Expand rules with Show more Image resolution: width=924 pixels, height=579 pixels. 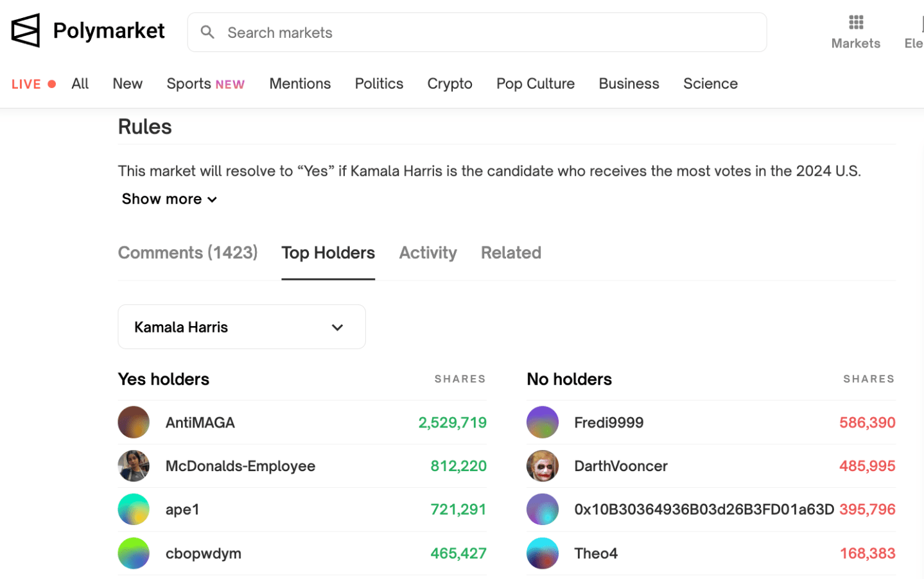click(170, 199)
